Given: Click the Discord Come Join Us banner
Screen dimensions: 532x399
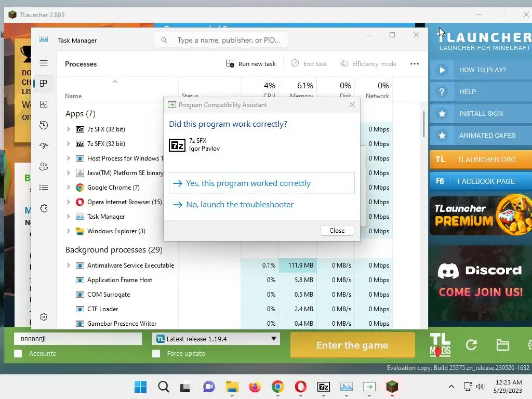Looking at the screenshot, I should coord(481,282).
